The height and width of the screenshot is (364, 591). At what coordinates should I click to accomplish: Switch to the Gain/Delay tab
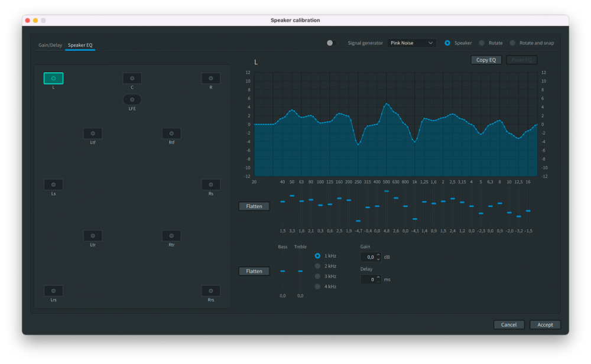click(x=50, y=45)
